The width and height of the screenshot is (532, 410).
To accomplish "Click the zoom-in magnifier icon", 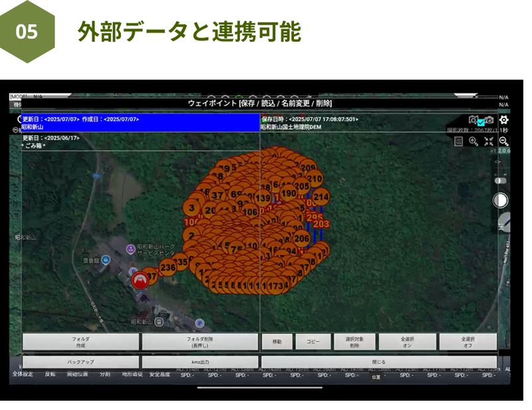I will pyautogui.click(x=473, y=141).
